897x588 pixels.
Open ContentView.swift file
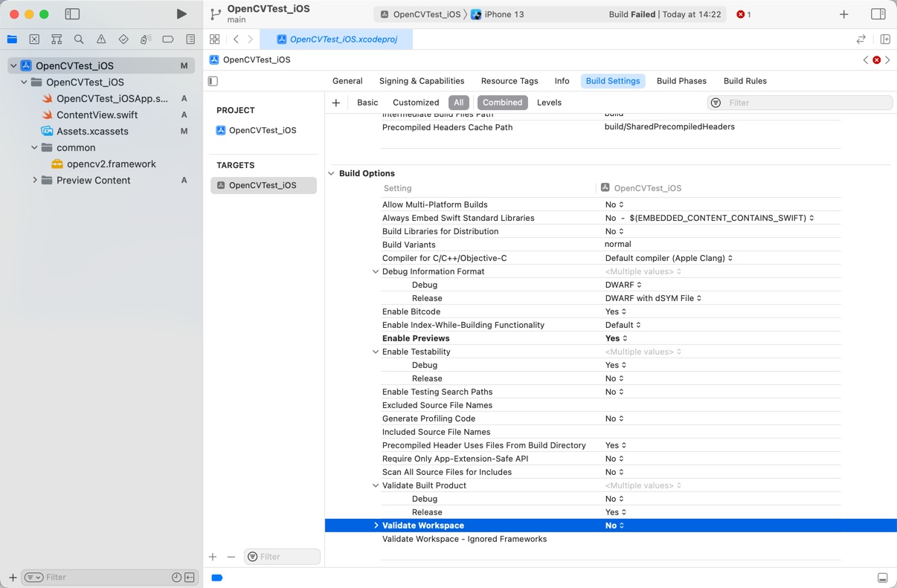pyautogui.click(x=97, y=114)
